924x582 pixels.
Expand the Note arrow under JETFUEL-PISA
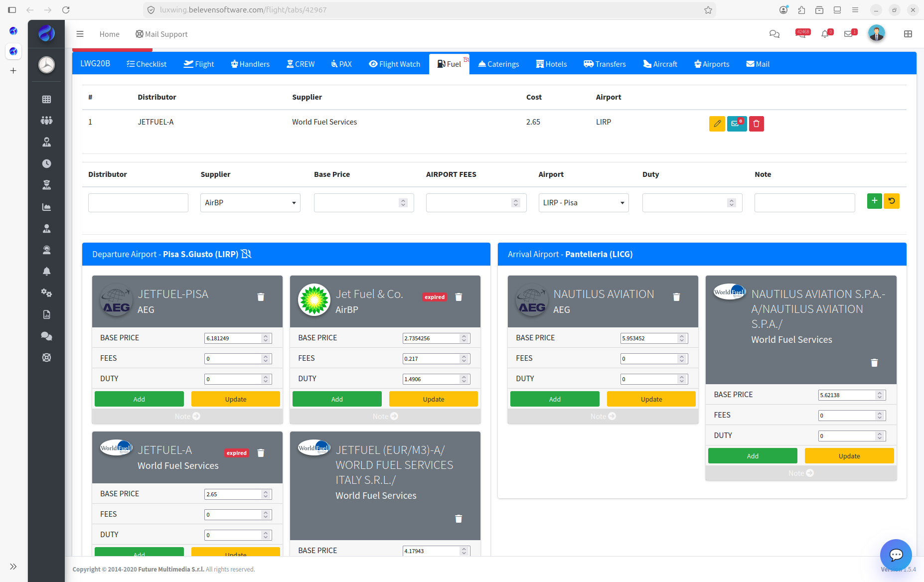point(187,416)
